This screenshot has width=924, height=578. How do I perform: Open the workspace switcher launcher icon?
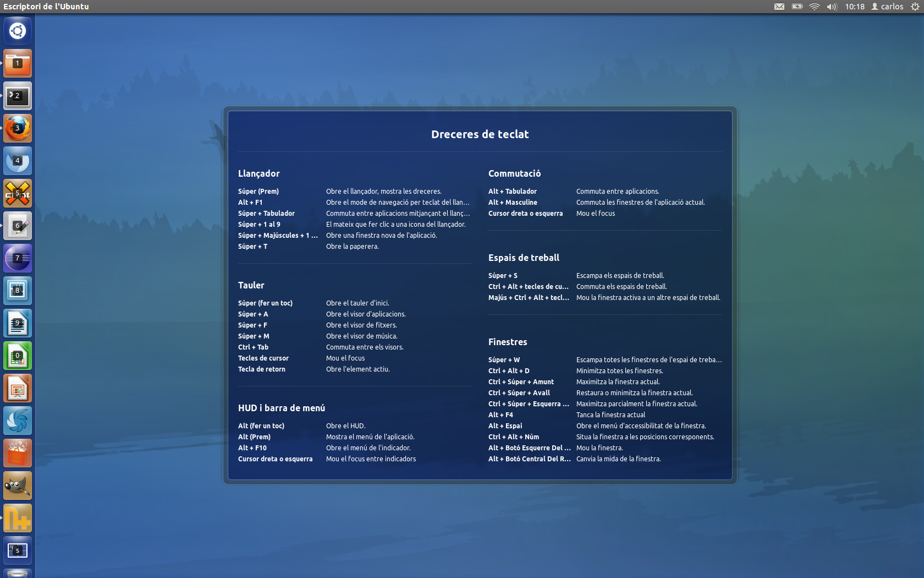point(17,550)
